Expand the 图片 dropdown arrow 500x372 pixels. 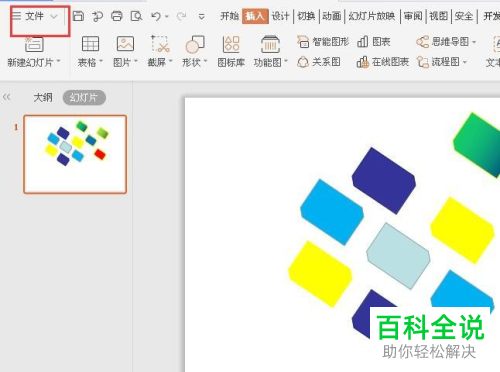(x=136, y=62)
